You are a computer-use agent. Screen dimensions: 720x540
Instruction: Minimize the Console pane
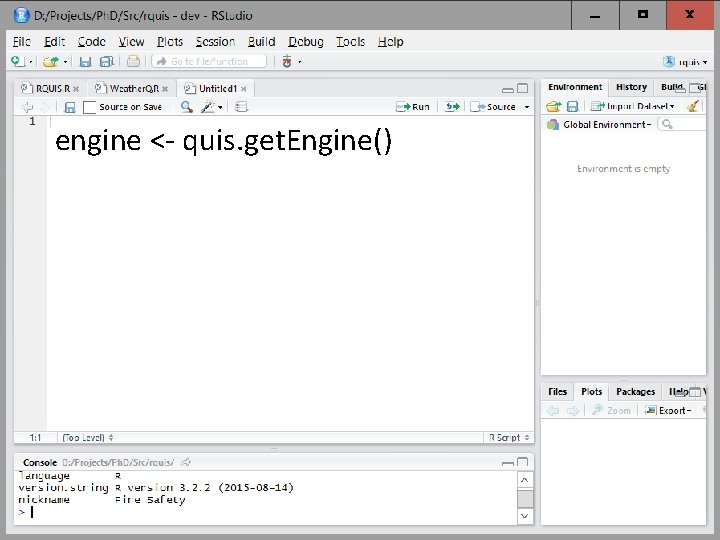pos(508,463)
